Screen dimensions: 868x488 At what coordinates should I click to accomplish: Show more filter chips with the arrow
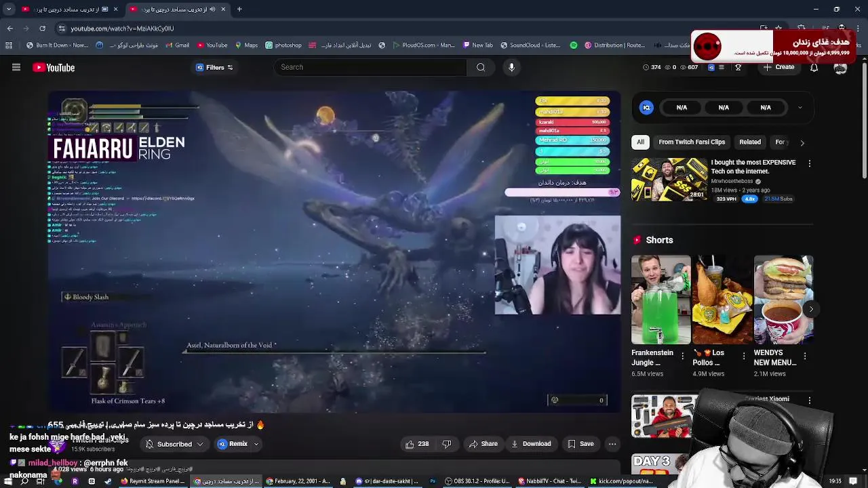(x=802, y=143)
